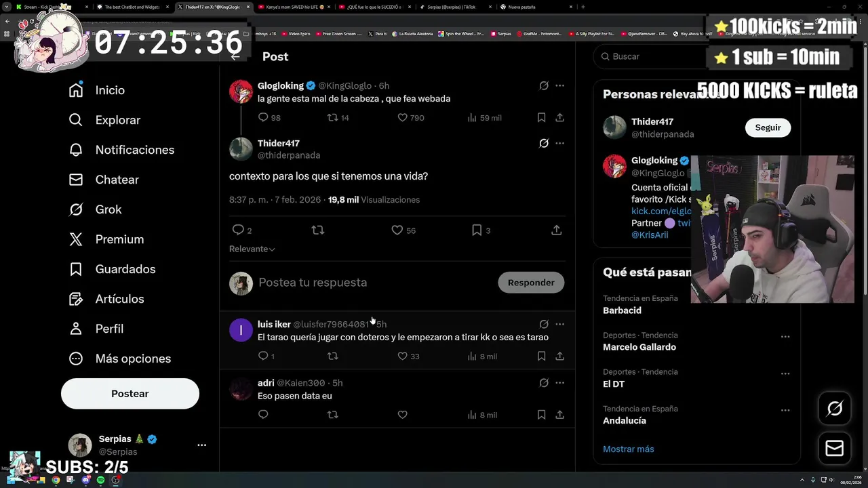Open more options on adri's comment
Screen dimensions: 868x488
[x=559, y=383]
